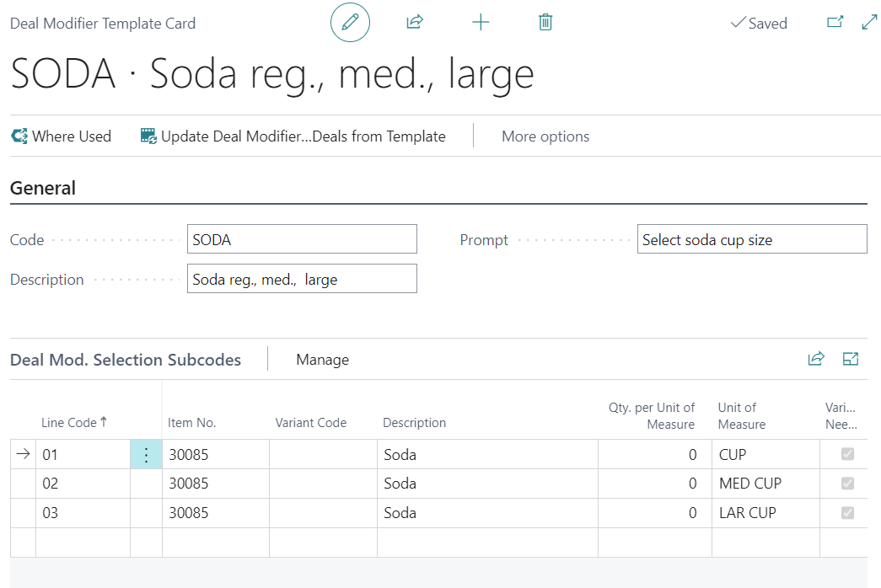Select the Description text field
The image size is (881, 588).
[x=302, y=280]
